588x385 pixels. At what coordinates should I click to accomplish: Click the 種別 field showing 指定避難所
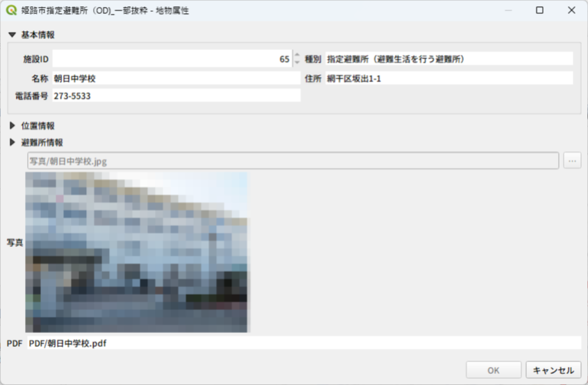click(448, 59)
